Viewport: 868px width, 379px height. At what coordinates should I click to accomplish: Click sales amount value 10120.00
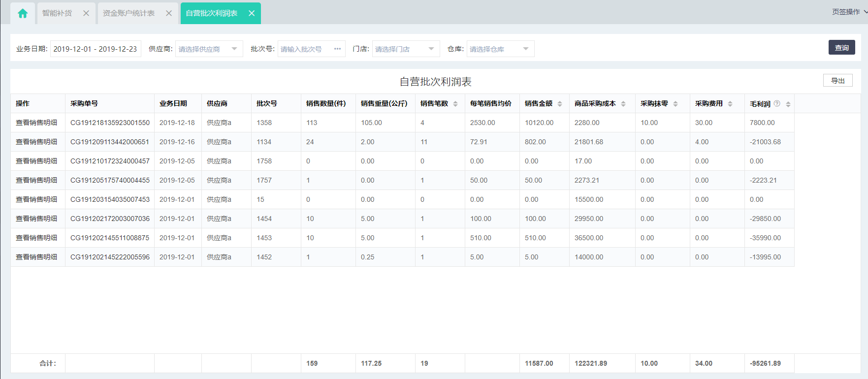pyautogui.click(x=539, y=123)
